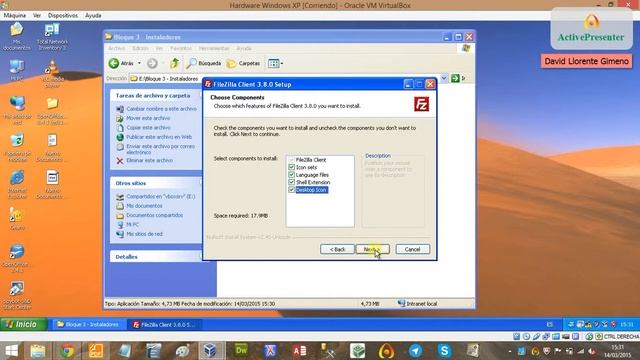The image size is (640, 360).
Task: Click Next in the FileZilla setup
Action: (x=372, y=249)
